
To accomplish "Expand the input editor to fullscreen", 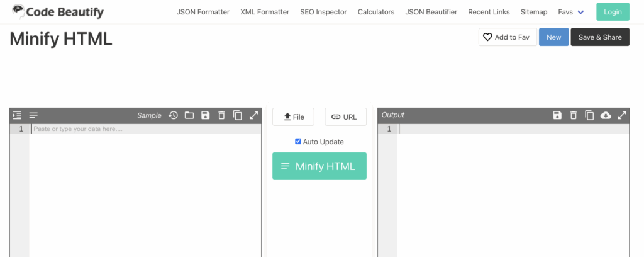I will pyautogui.click(x=254, y=115).
